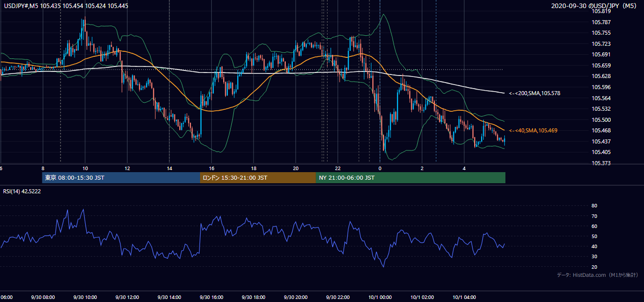Click the RSI 80 level label
This screenshot has height=302, width=644.
tap(594, 206)
